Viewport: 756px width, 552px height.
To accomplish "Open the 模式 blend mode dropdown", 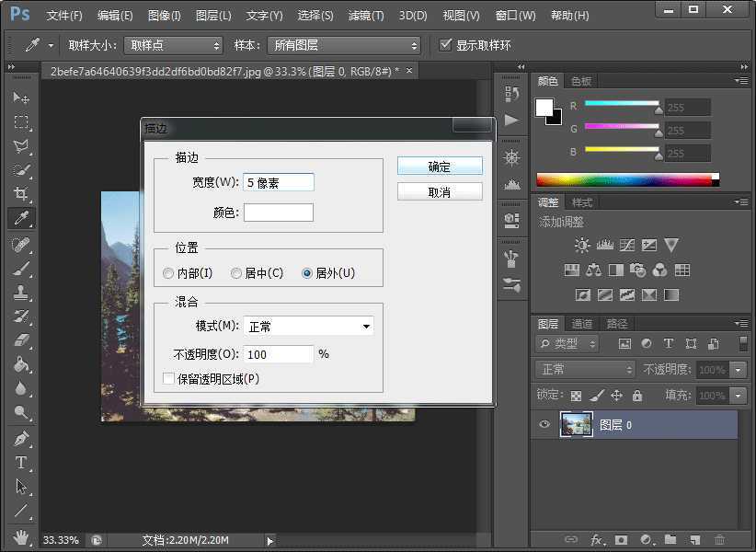I will tap(308, 326).
